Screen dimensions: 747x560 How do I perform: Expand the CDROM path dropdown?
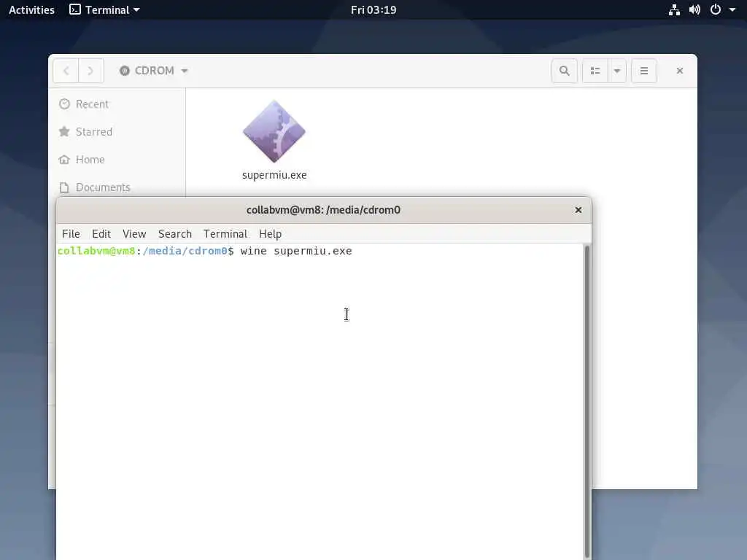tap(185, 71)
